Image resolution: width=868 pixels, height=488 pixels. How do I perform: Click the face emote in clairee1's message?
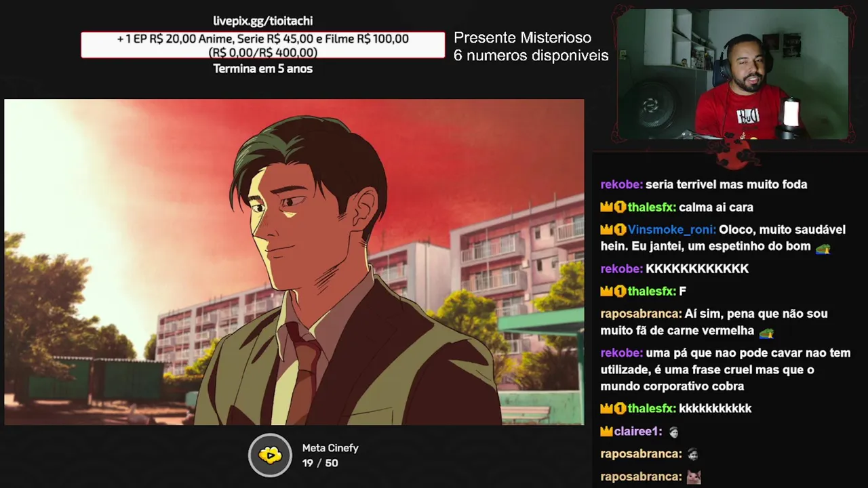(673, 432)
